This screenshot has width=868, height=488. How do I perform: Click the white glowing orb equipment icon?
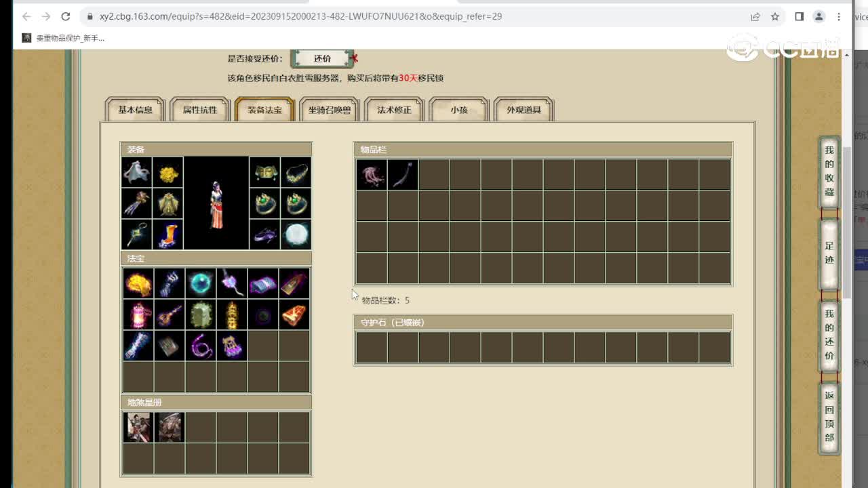click(296, 235)
